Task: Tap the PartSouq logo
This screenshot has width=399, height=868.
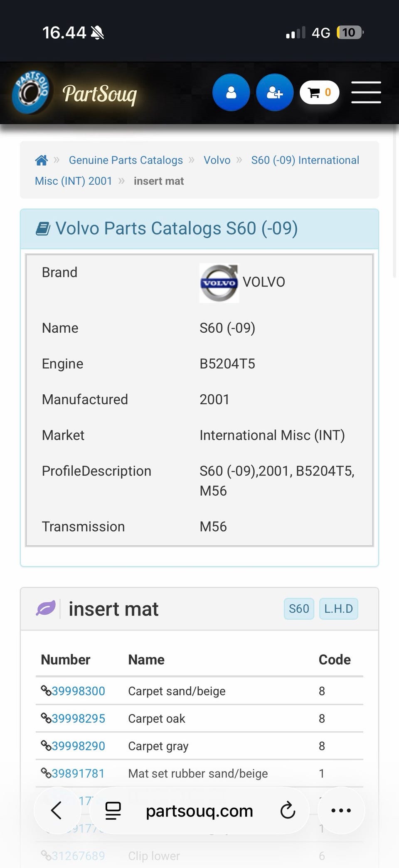Action: (75, 92)
